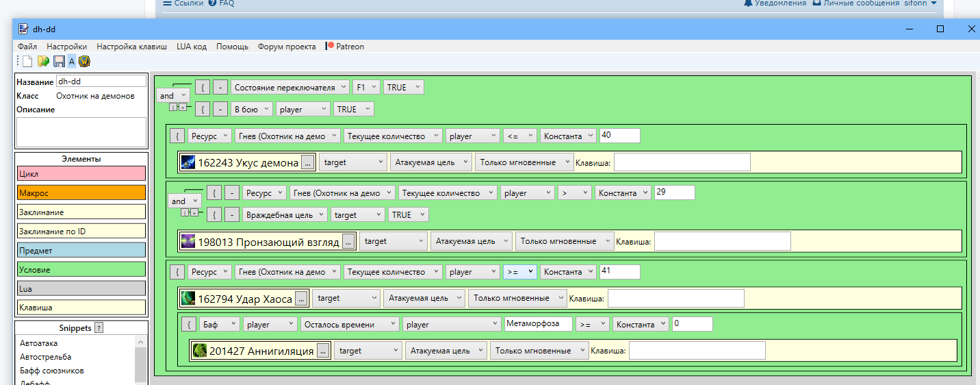Click the Аннигиляция spell icon

click(200, 351)
